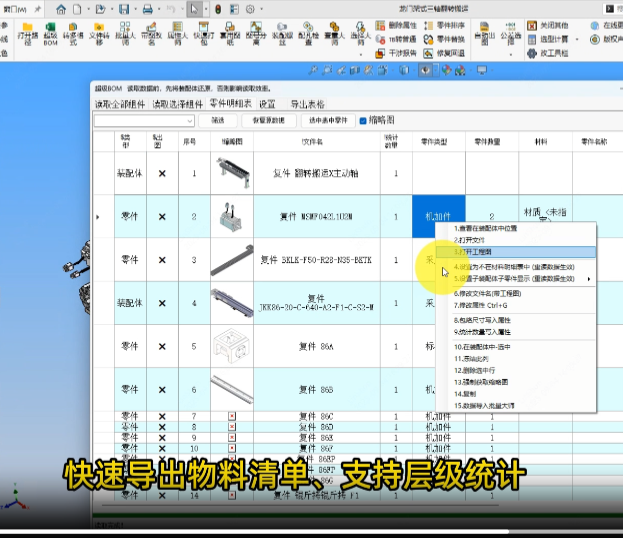Open the 导出表格 tab

point(308,105)
